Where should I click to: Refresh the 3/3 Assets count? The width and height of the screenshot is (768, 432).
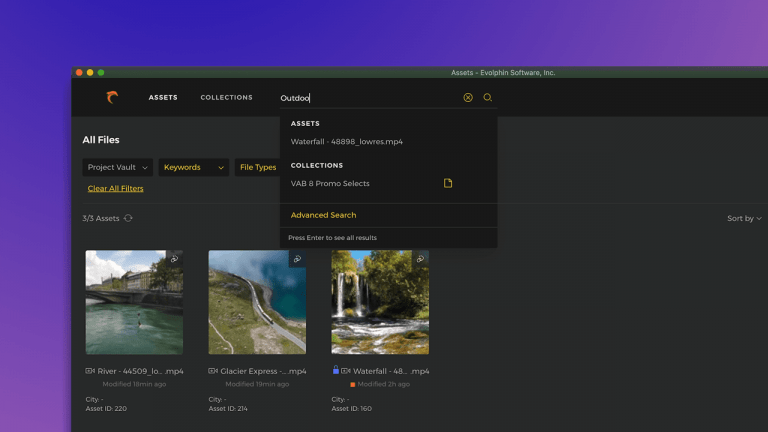click(x=128, y=218)
